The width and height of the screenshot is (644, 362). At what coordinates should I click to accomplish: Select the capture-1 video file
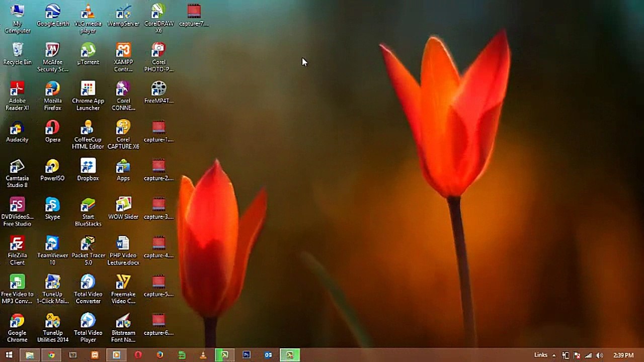coord(158,131)
